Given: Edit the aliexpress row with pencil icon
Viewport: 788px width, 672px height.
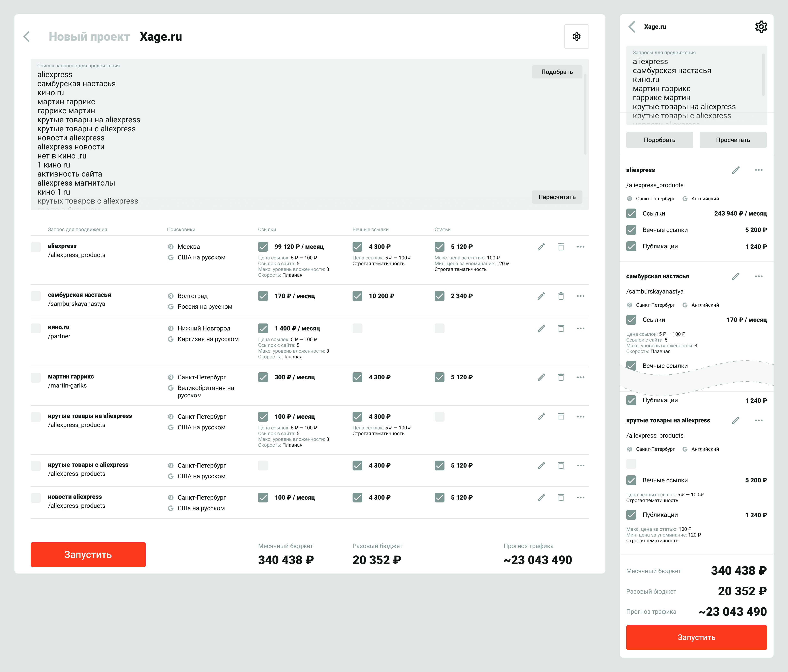Looking at the screenshot, I should 541,247.
